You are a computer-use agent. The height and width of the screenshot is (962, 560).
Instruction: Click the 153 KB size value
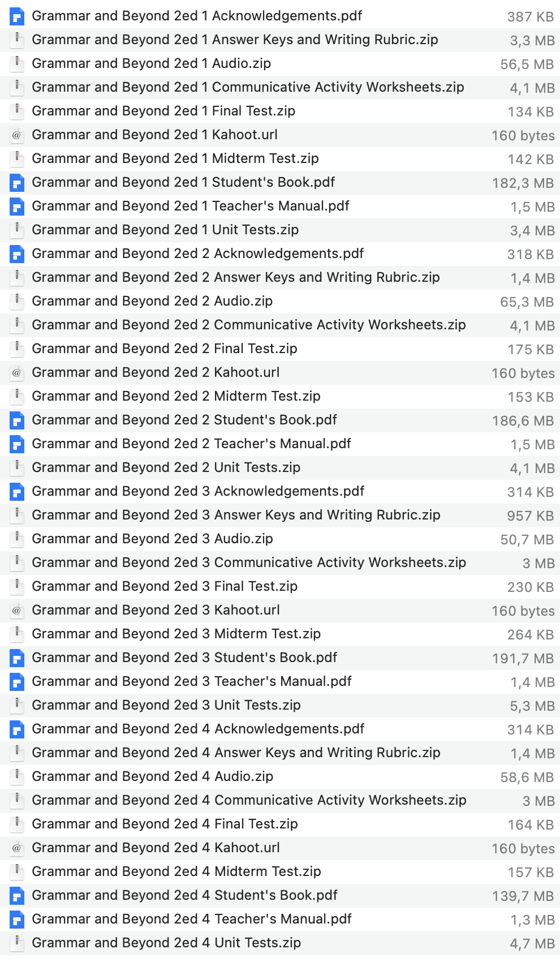click(531, 397)
